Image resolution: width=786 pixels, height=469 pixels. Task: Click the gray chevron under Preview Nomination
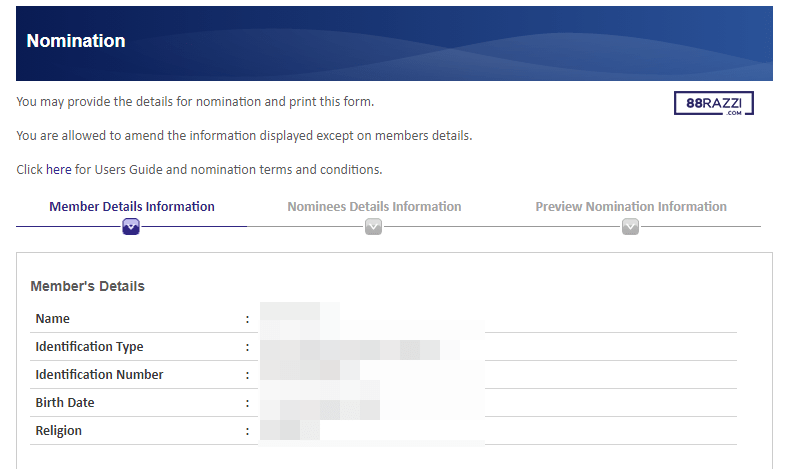click(x=630, y=226)
